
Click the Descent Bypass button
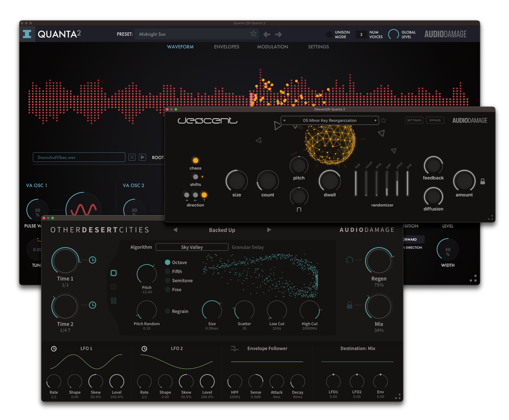pyautogui.click(x=435, y=120)
